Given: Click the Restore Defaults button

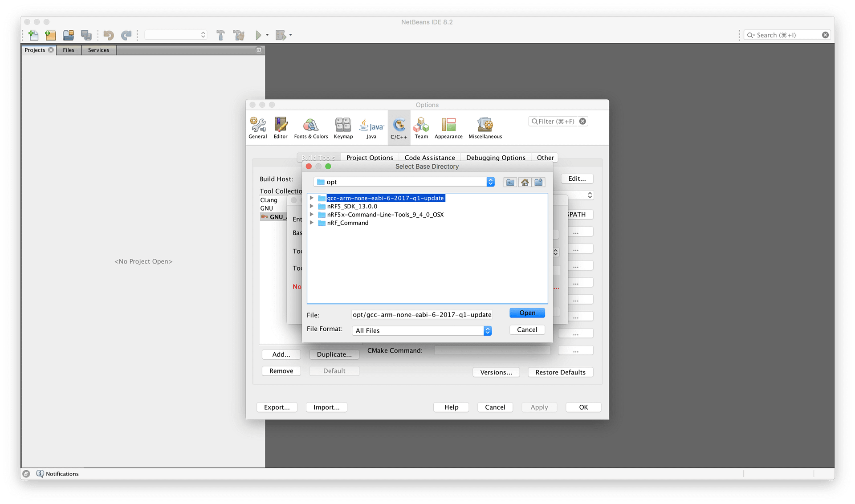Looking at the screenshot, I should (x=561, y=372).
